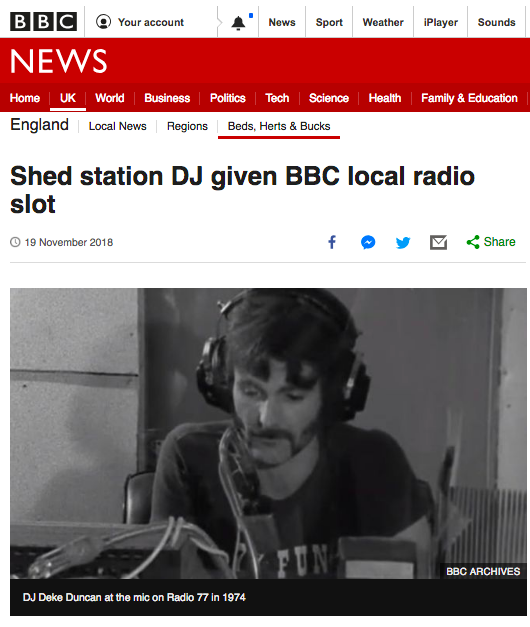Screen dimensions: 530x627
Task: Select the World news tab
Action: click(x=110, y=98)
